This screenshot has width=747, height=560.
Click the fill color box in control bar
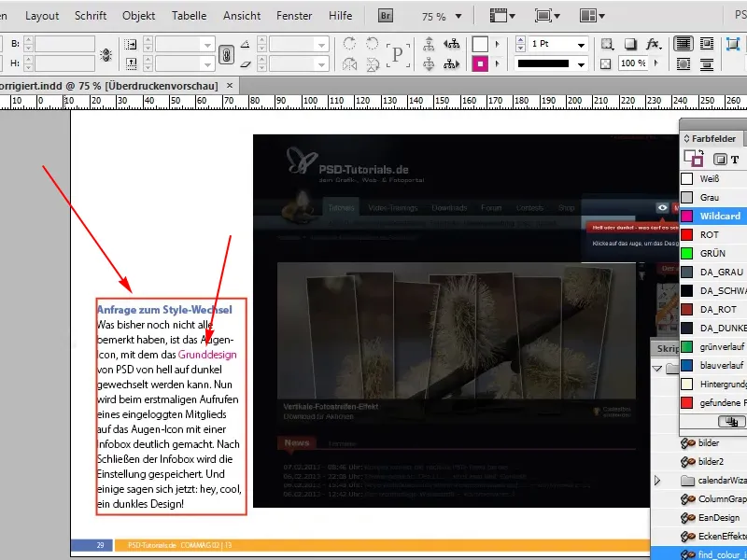pyautogui.click(x=480, y=44)
